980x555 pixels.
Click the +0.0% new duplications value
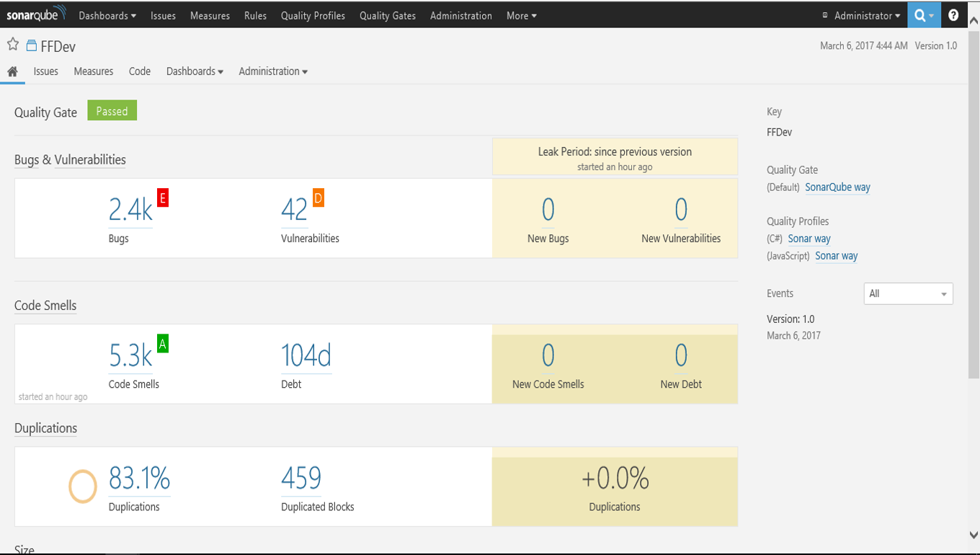point(615,479)
